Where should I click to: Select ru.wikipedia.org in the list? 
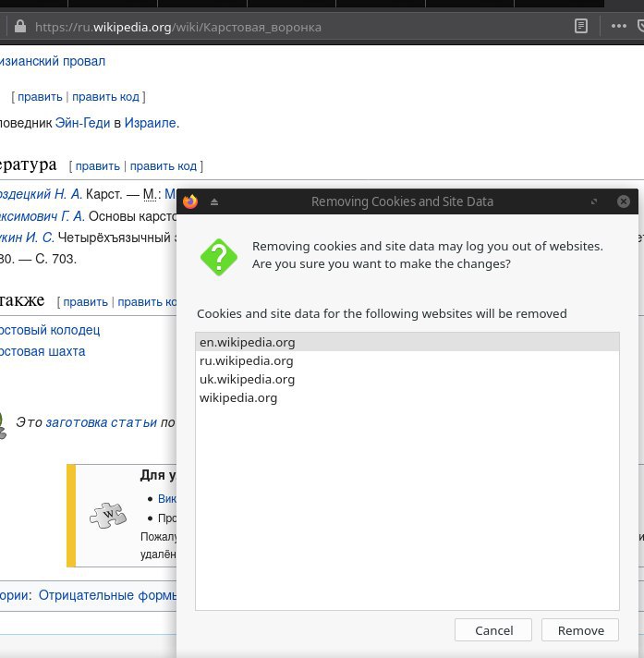(x=407, y=360)
